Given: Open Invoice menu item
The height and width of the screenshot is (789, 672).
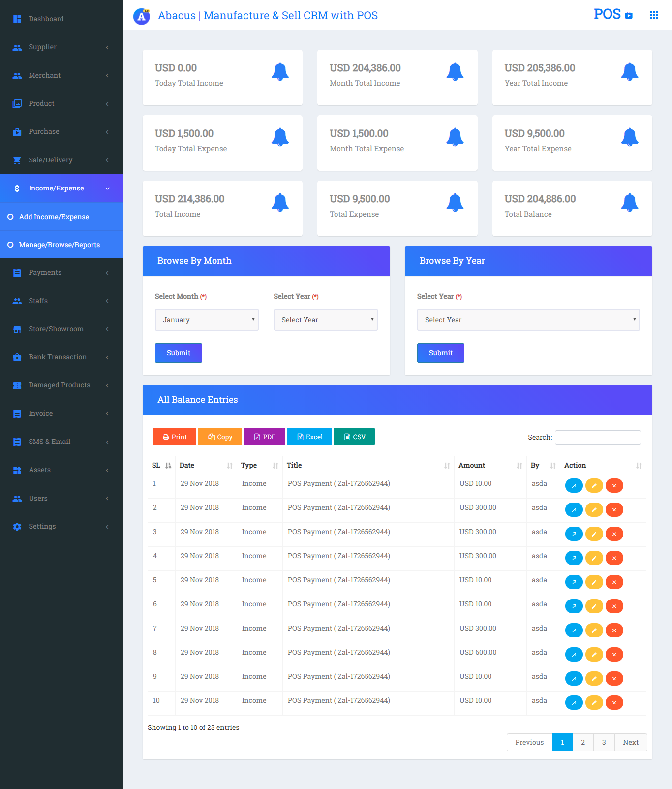Looking at the screenshot, I should [x=61, y=414].
